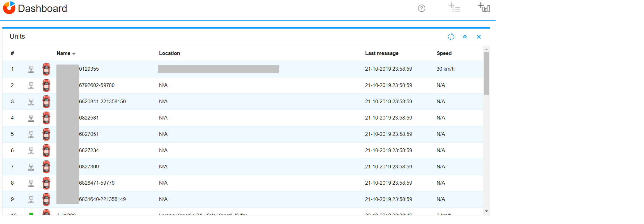The height and width of the screenshot is (224, 644).
Task: Open the Name column sort arrow
Action: [74, 54]
